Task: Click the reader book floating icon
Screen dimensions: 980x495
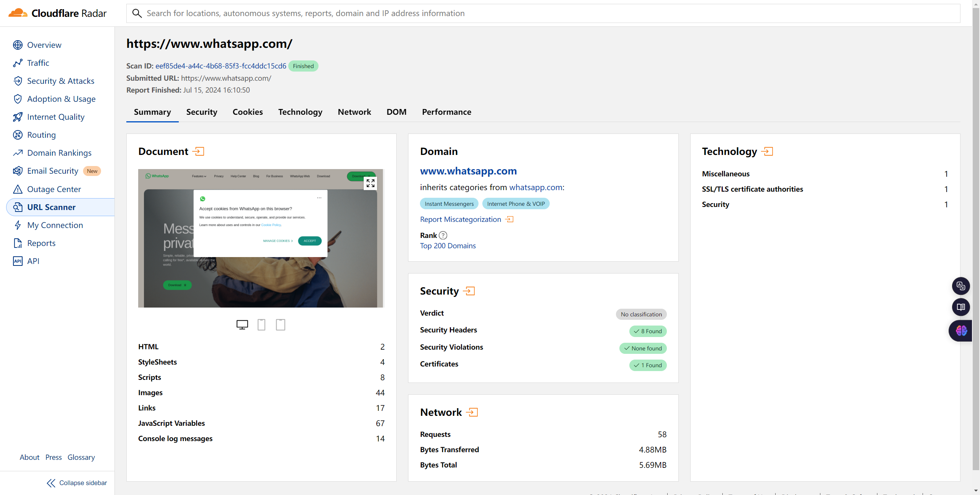Action: pyautogui.click(x=960, y=307)
